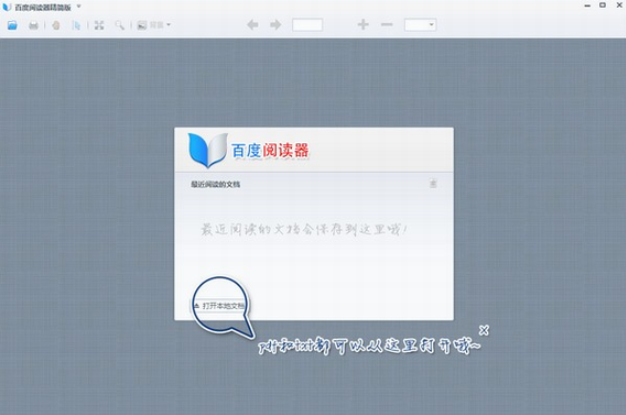Expand the zoom percentage dropdown
Image resolution: width=626 pixels, height=415 pixels.
click(x=420, y=24)
